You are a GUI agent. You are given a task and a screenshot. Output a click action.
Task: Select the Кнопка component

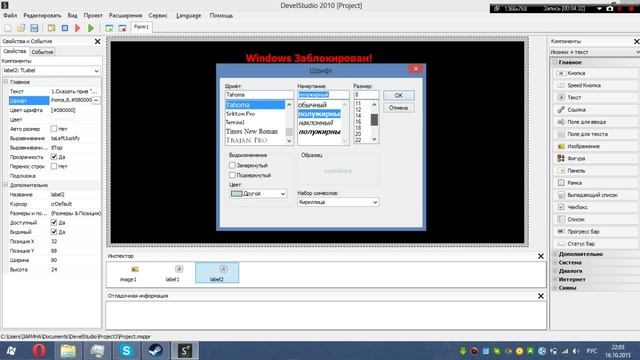pos(595,73)
